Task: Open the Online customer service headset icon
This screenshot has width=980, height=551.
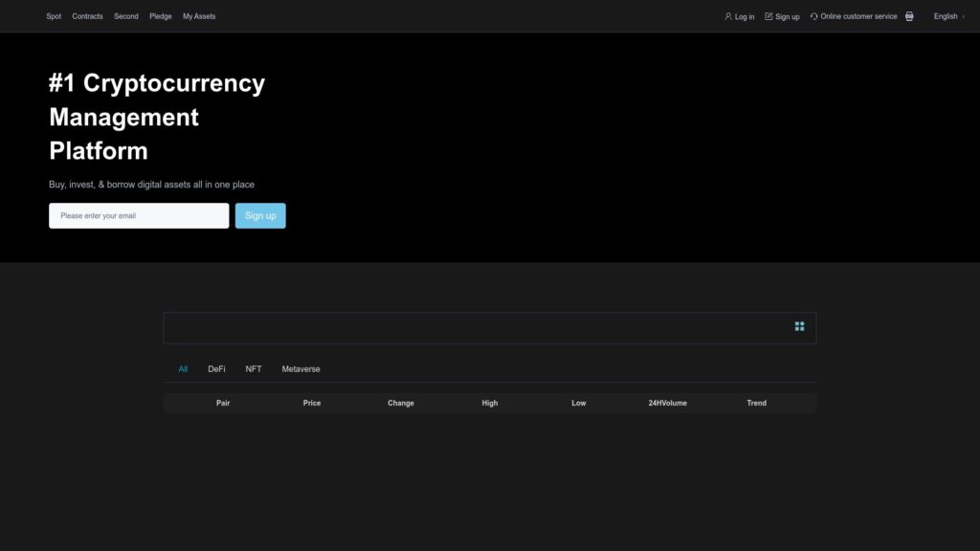Action: point(813,16)
